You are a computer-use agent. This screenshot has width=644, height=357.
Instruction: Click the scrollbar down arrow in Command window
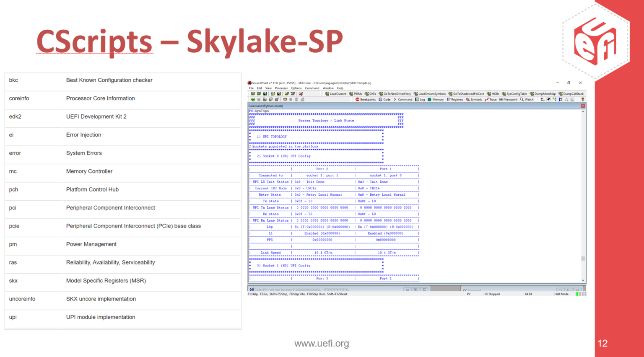(x=583, y=281)
